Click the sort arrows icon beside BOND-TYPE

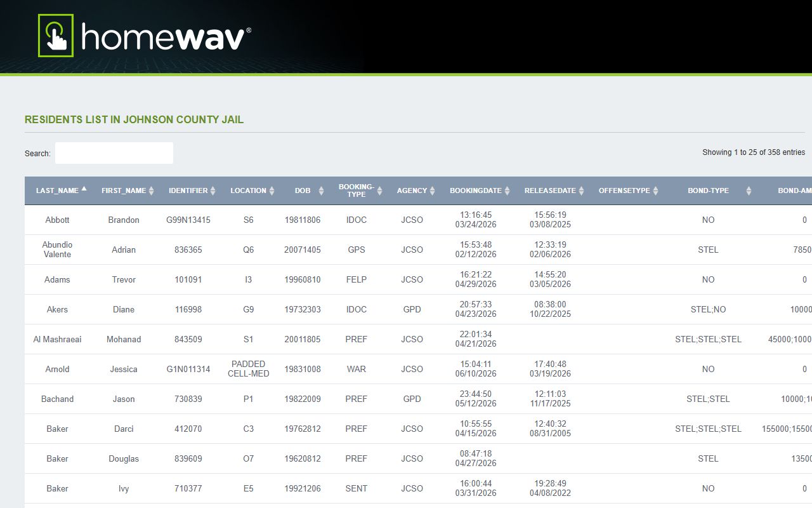[749, 190]
